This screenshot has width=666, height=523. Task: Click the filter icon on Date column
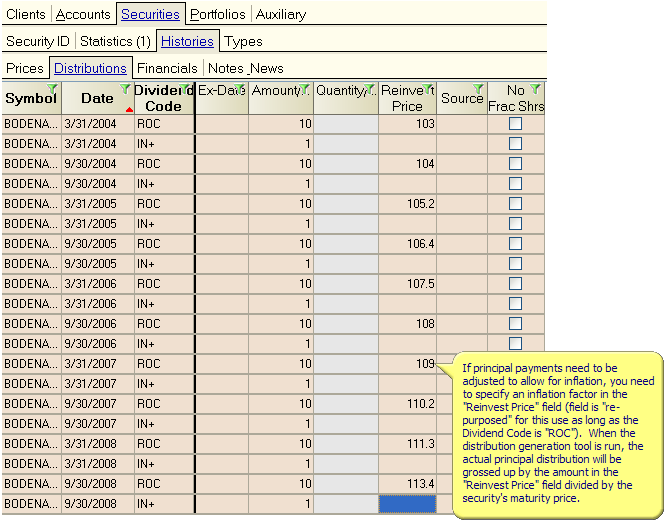pos(126,89)
